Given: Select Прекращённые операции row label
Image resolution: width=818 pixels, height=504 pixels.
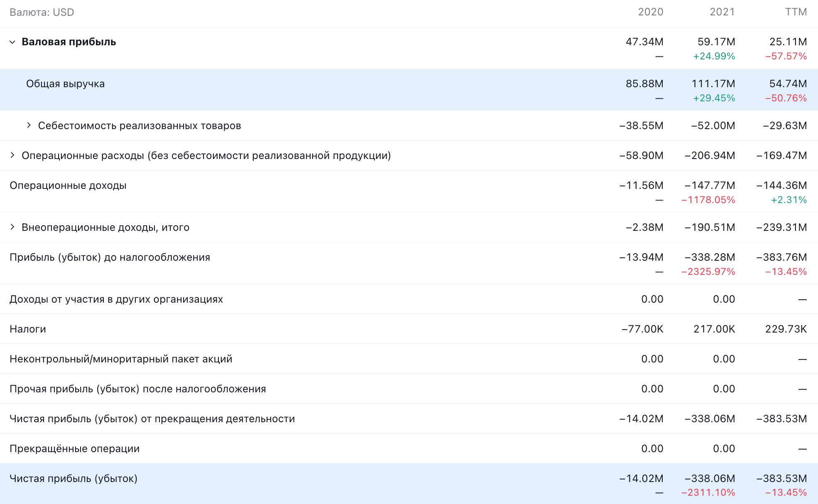Looking at the screenshot, I should tap(75, 449).
